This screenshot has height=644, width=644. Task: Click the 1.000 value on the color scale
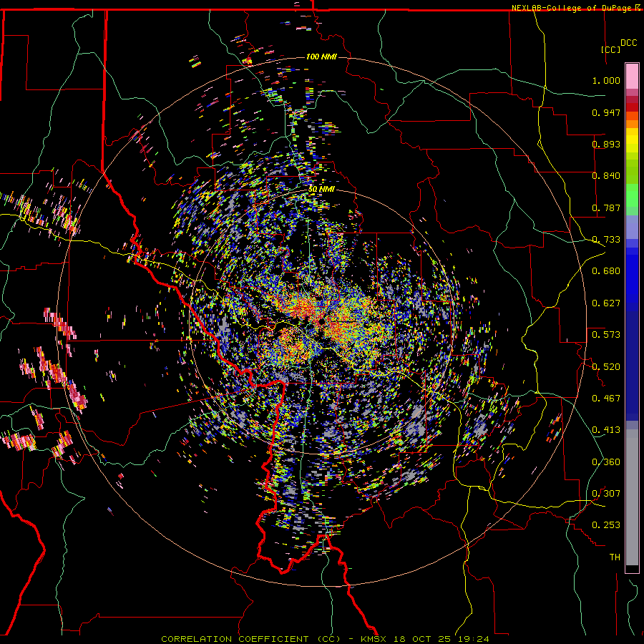[606, 80]
